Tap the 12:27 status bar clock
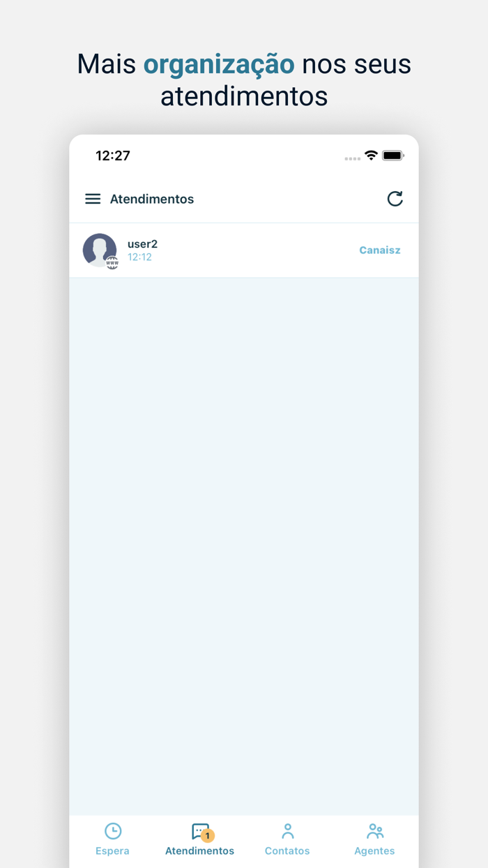Screen dimensions: 488x868 point(113,156)
